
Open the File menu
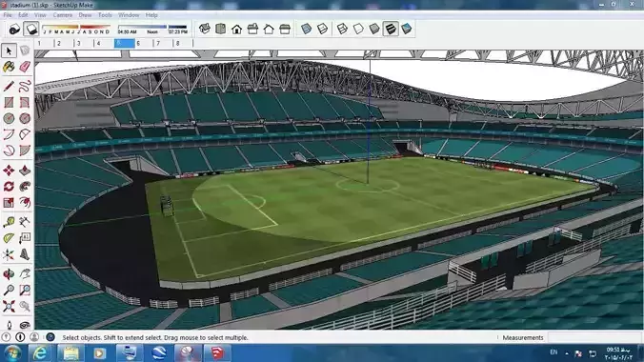tap(8, 15)
